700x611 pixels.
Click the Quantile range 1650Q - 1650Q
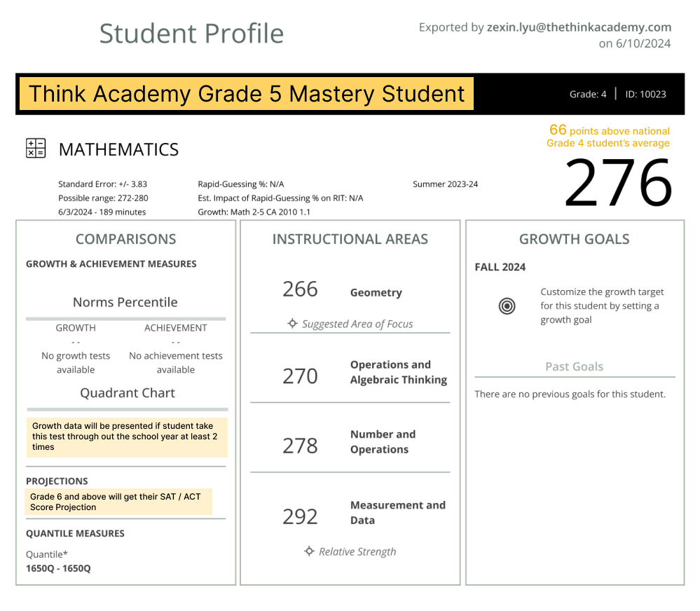pyautogui.click(x=58, y=568)
